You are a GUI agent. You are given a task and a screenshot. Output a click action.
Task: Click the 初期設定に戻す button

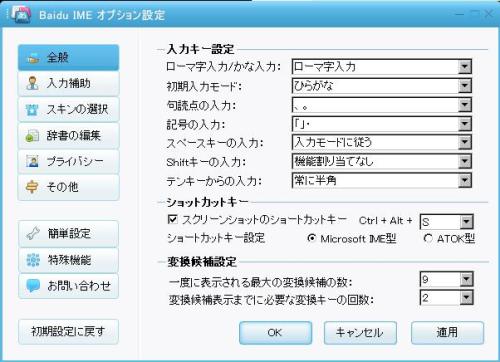(x=68, y=332)
